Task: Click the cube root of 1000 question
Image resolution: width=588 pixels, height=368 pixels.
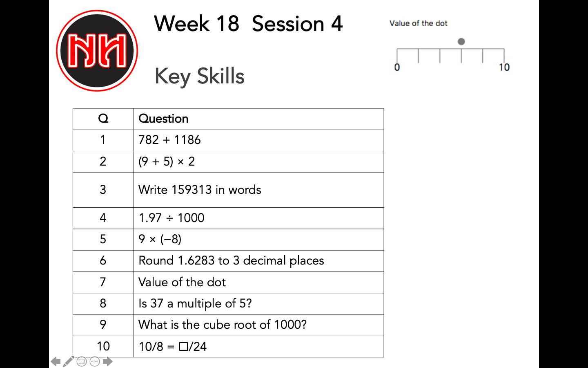Action: (x=223, y=325)
